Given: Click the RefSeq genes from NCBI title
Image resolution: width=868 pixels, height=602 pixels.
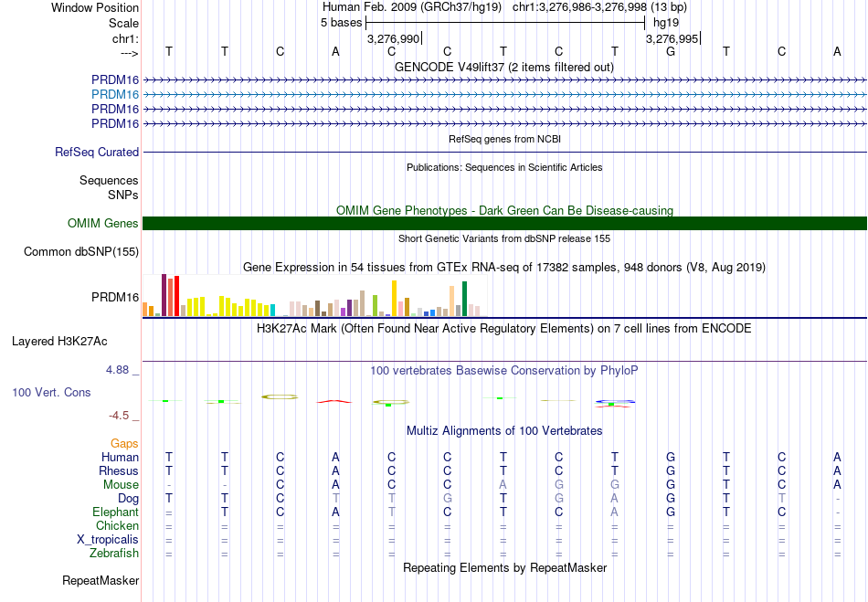Looking at the screenshot, I should 505,139.
